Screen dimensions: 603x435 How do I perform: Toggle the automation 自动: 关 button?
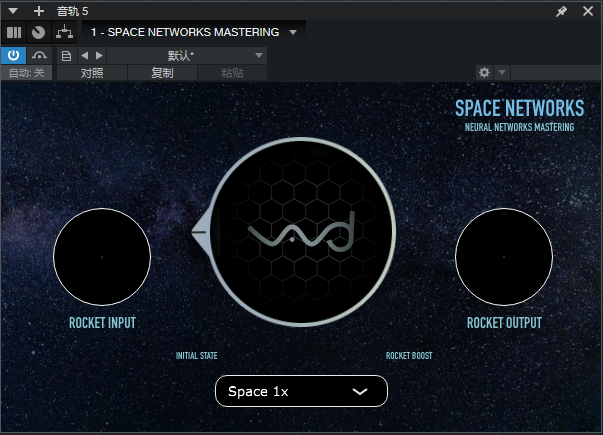coord(27,73)
